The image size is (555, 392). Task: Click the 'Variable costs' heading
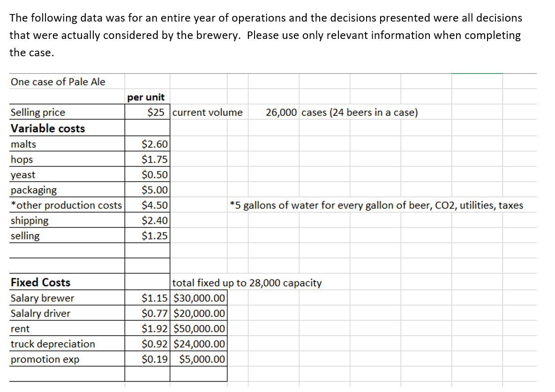pyautogui.click(x=48, y=128)
